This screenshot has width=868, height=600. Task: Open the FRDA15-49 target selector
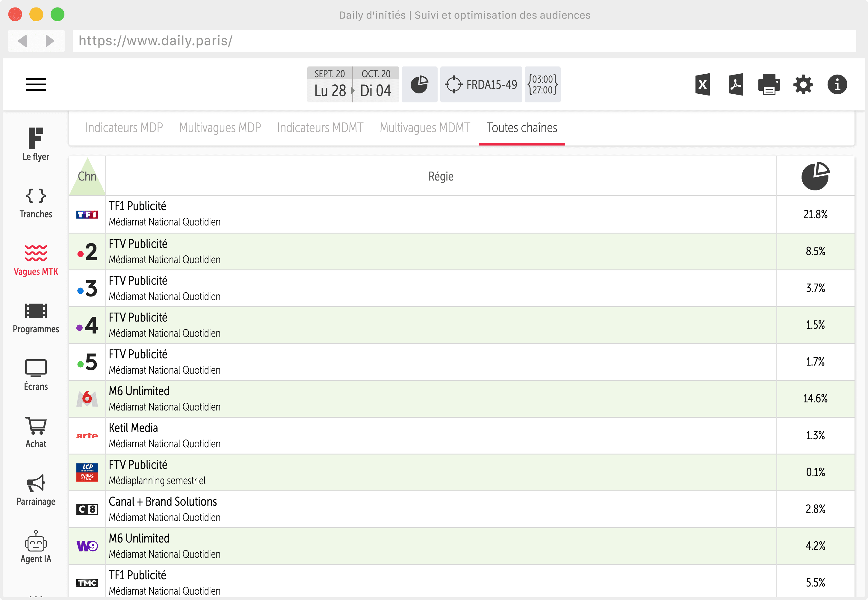click(x=481, y=84)
